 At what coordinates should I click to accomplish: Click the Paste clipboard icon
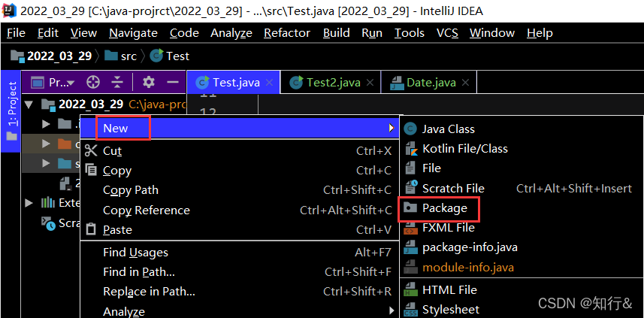(x=91, y=229)
